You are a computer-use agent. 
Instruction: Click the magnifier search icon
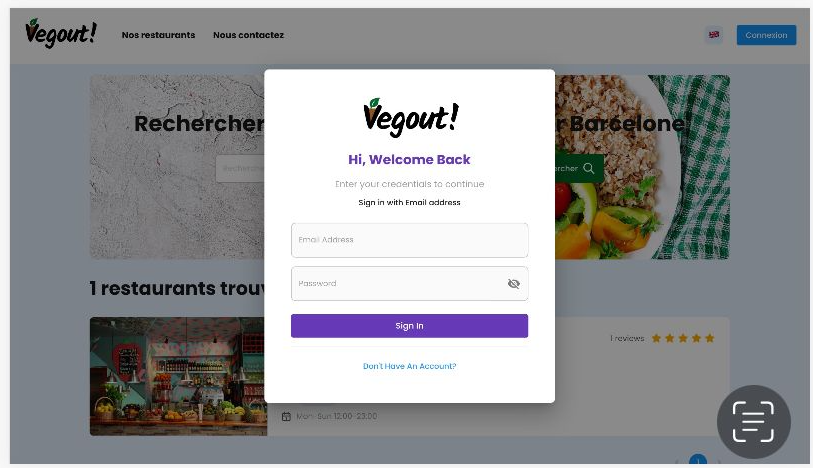click(588, 168)
